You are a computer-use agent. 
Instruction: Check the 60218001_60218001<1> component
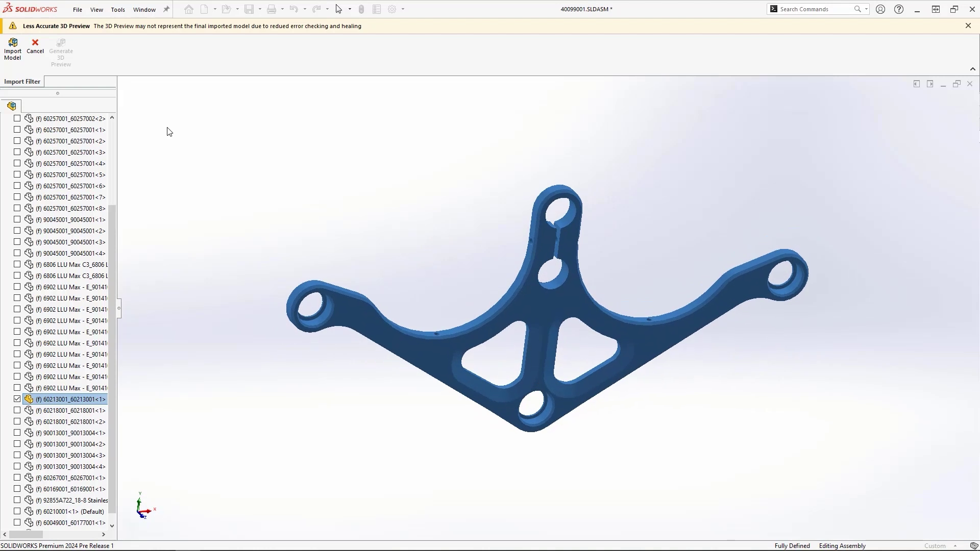17,410
